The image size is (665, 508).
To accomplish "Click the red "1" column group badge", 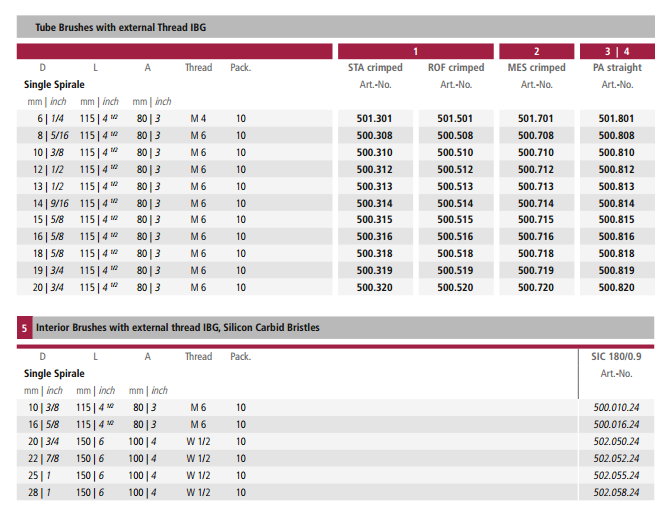I will [x=415, y=51].
